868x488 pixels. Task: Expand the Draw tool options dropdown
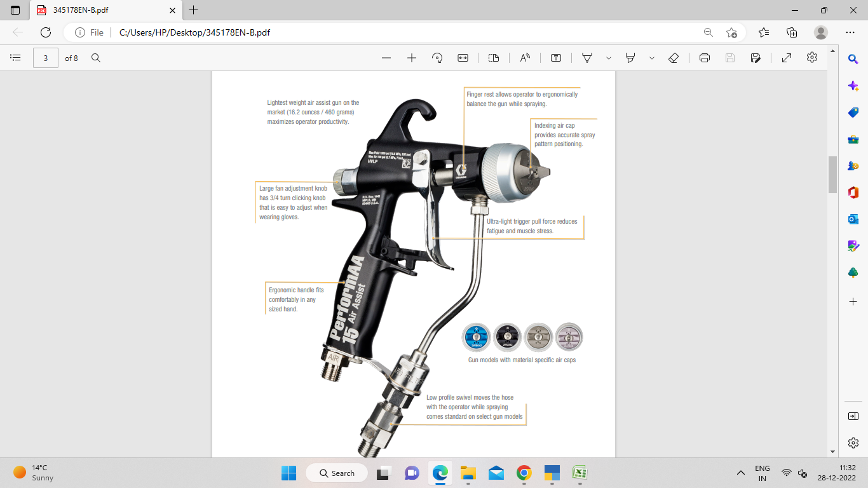609,58
